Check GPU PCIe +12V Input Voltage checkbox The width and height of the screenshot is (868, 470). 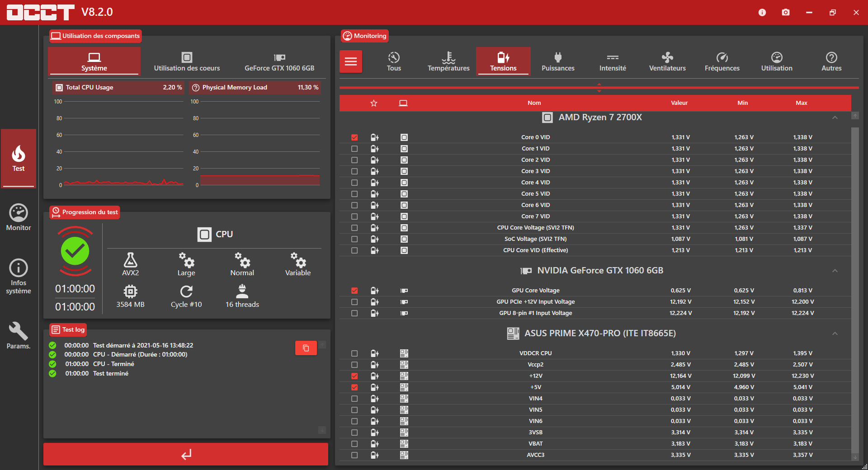point(354,302)
